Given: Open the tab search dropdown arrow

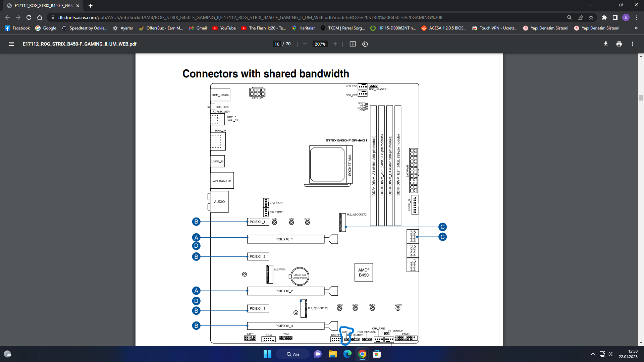Looking at the screenshot, I should tap(590, 5).
